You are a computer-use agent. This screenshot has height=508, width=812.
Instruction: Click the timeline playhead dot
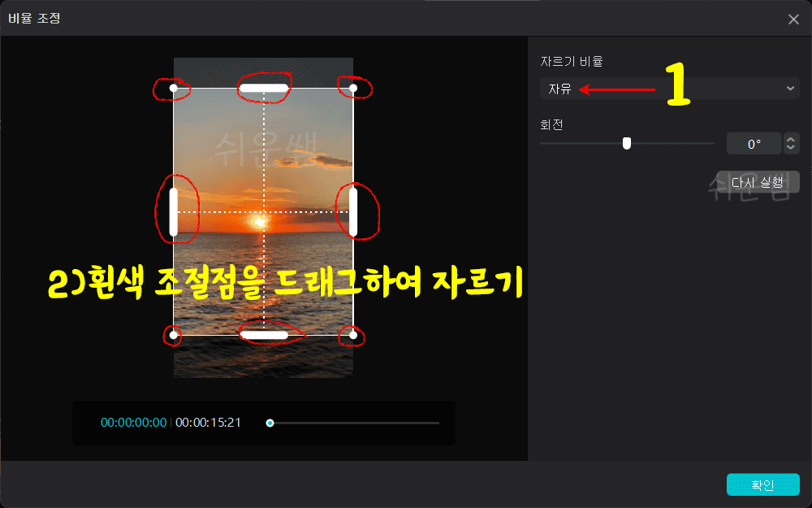271,423
